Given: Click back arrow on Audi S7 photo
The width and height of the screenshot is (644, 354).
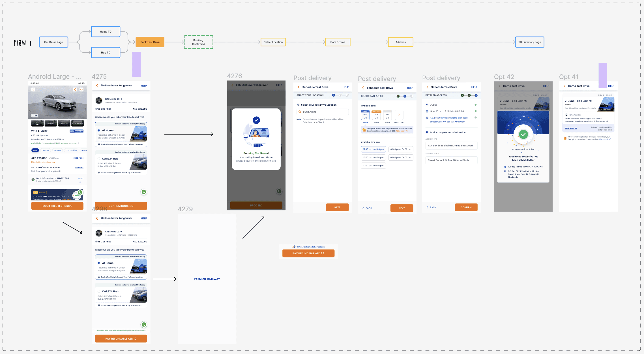Looking at the screenshot, I should coord(33,89).
